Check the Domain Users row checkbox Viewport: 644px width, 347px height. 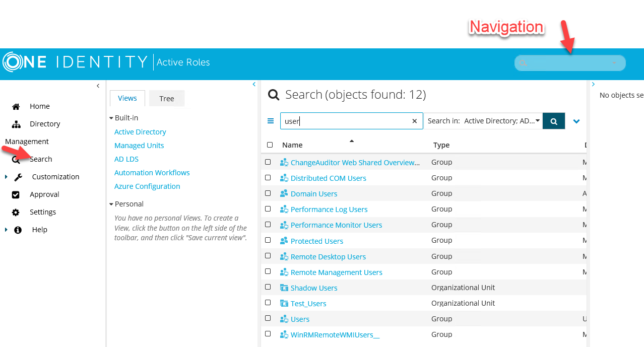click(268, 193)
